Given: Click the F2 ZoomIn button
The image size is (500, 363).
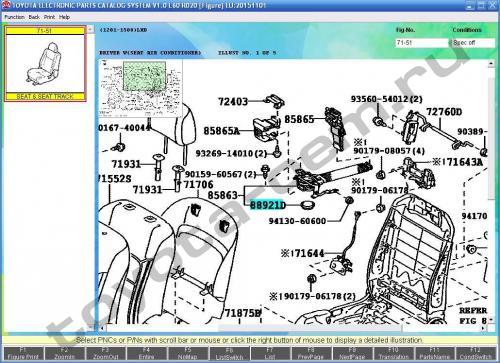Looking at the screenshot, I should click(x=64, y=353).
